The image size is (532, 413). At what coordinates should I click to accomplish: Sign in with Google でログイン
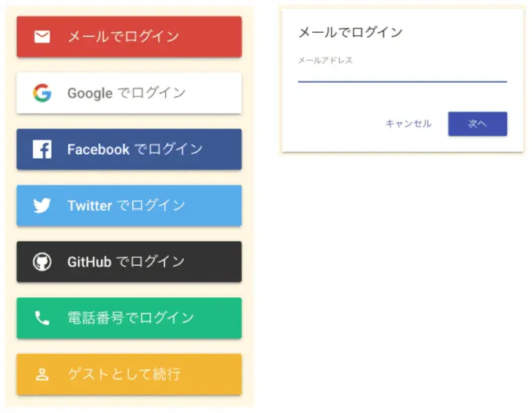pos(126,93)
